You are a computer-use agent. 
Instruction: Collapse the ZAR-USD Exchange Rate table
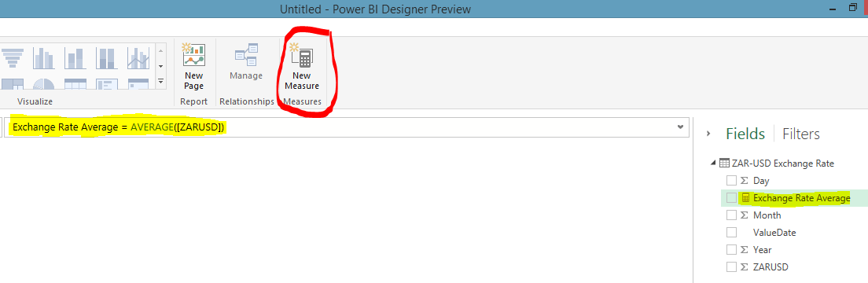coord(713,164)
